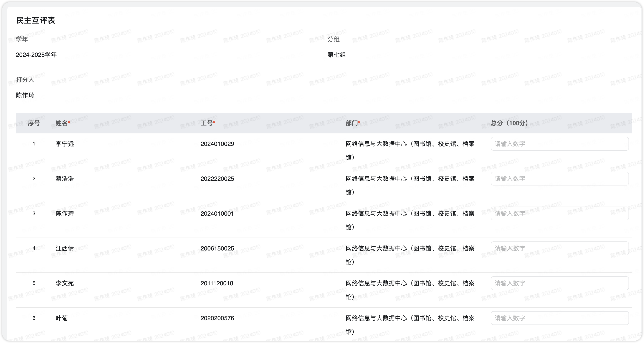Click the 部门 column header
This screenshot has width=644, height=343.
(x=352, y=123)
